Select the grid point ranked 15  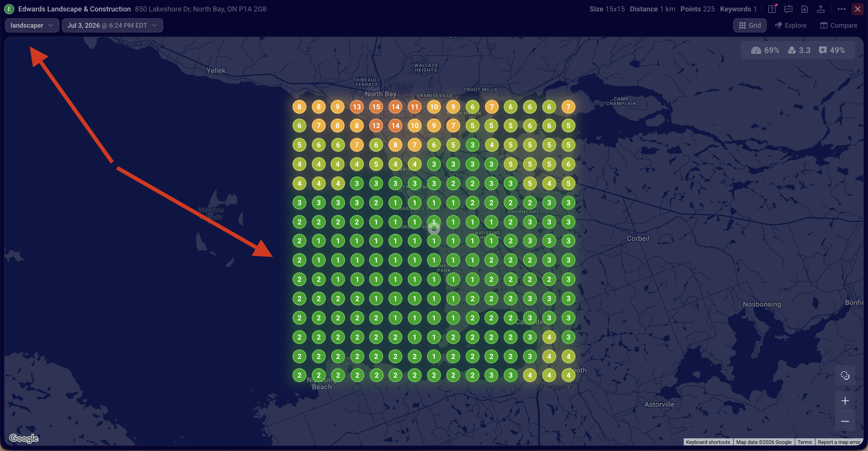pos(376,107)
